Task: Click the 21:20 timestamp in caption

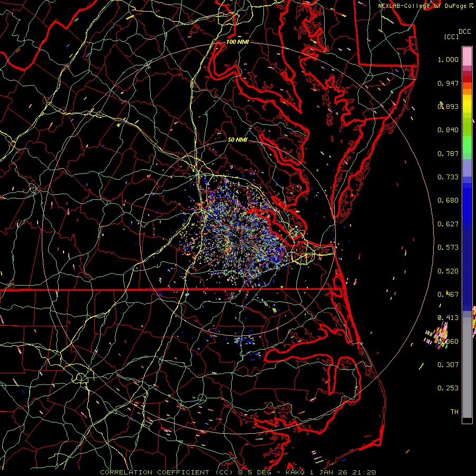Action: [364, 472]
